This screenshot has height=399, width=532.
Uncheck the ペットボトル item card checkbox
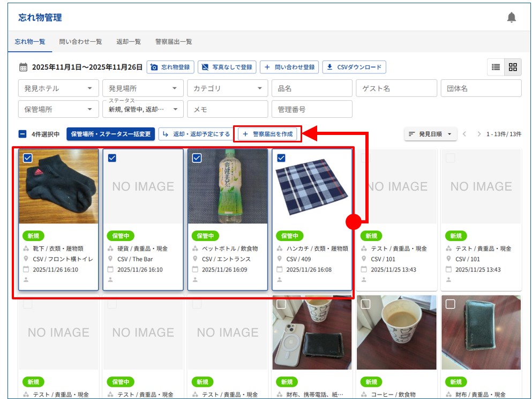(x=197, y=158)
